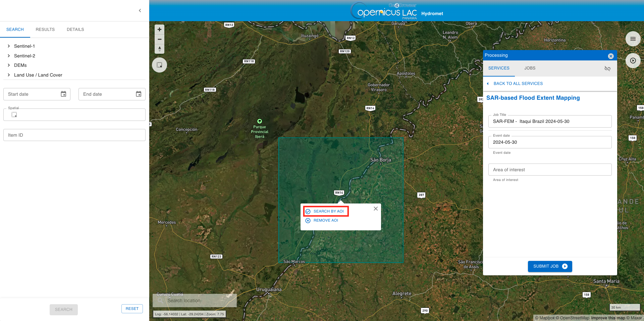Close the Processing panel
Viewport: 644px width, 321px height.
point(611,56)
